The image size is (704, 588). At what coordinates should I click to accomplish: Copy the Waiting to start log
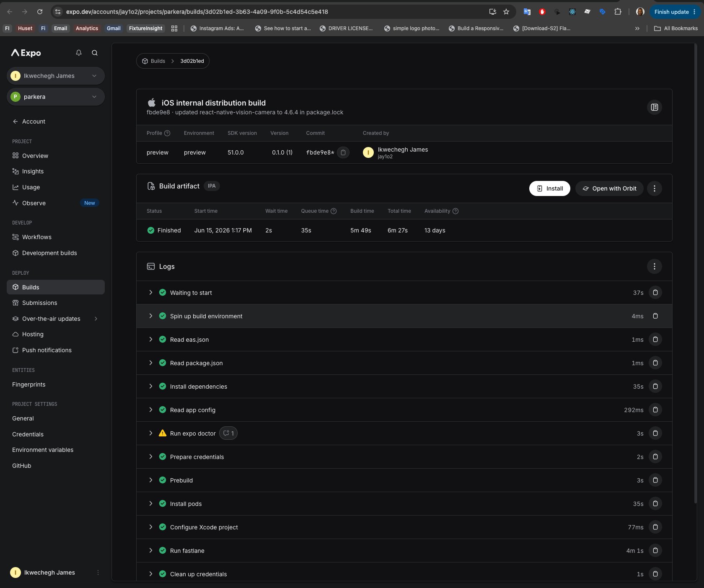click(655, 293)
